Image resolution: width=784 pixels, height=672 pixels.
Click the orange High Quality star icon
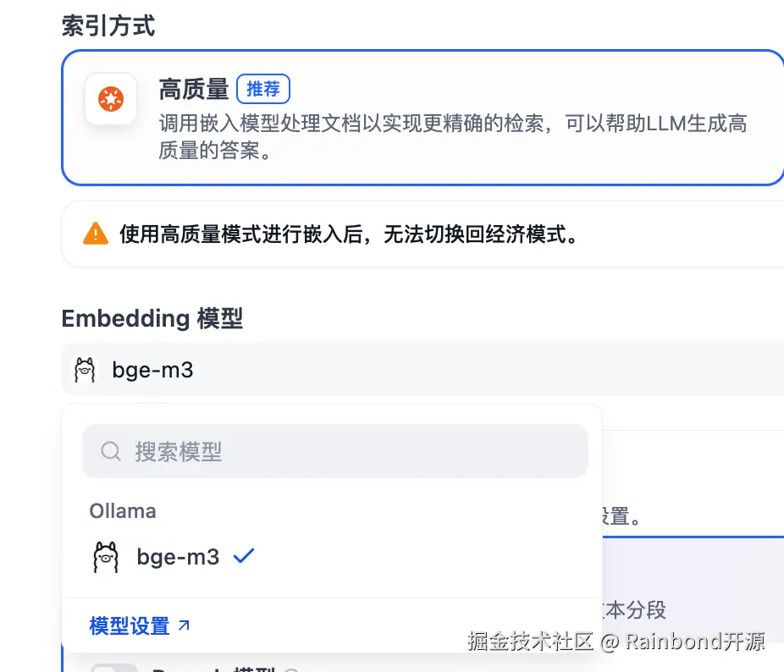pyautogui.click(x=111, y=99)
